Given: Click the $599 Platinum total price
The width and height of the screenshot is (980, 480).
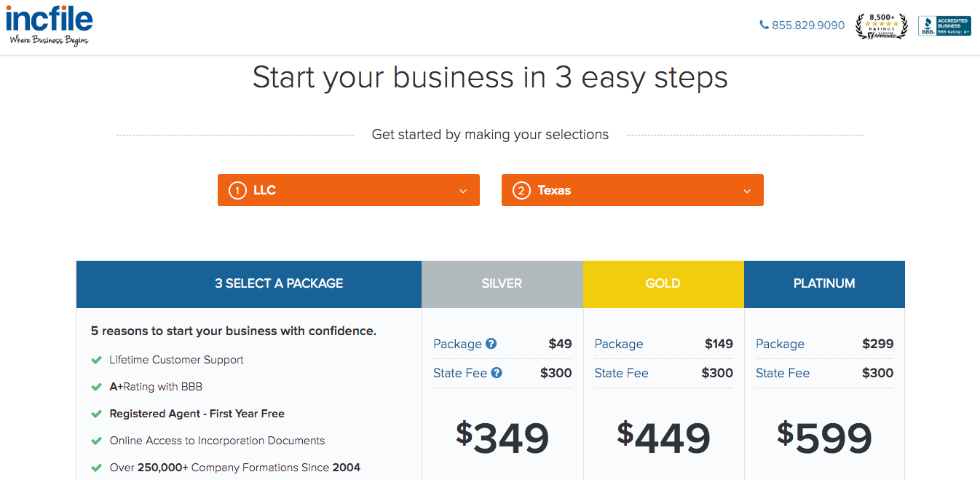Looking at the screenshot, I should 824,438.
